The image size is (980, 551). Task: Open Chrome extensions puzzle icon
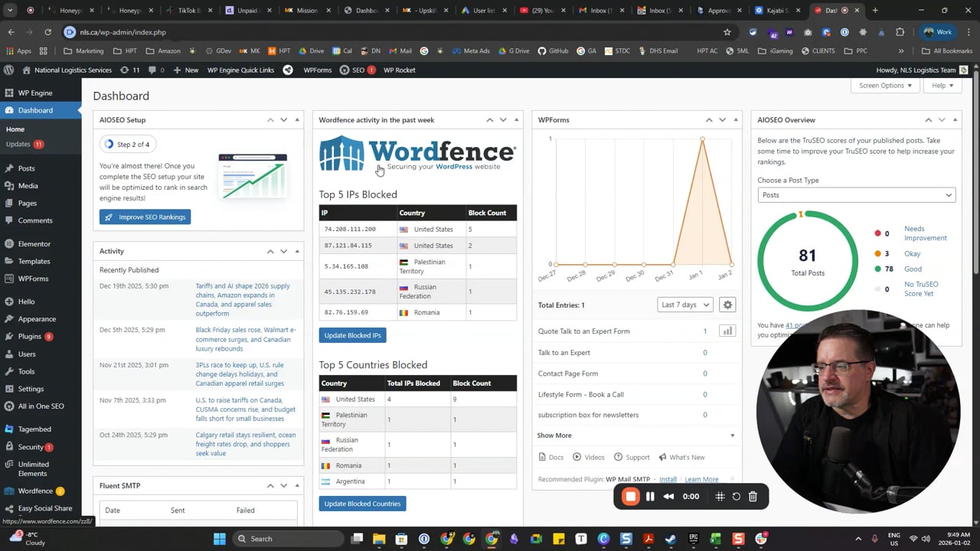point(900,32)
